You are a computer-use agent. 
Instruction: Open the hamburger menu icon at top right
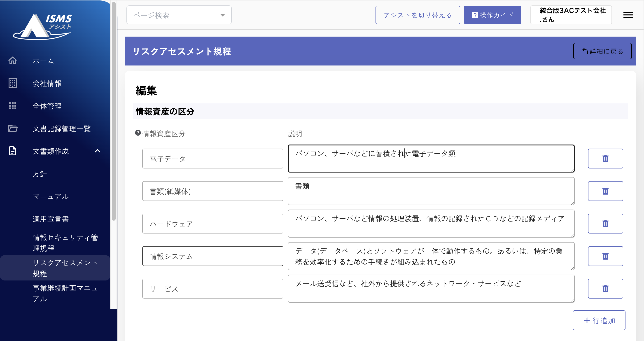click(x=628, y=15)
